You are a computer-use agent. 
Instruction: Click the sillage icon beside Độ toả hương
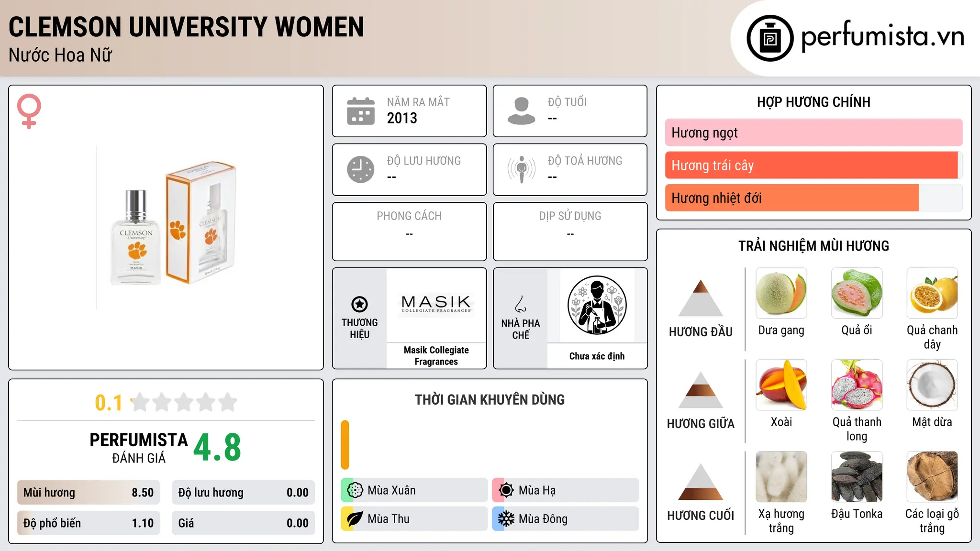521,169
